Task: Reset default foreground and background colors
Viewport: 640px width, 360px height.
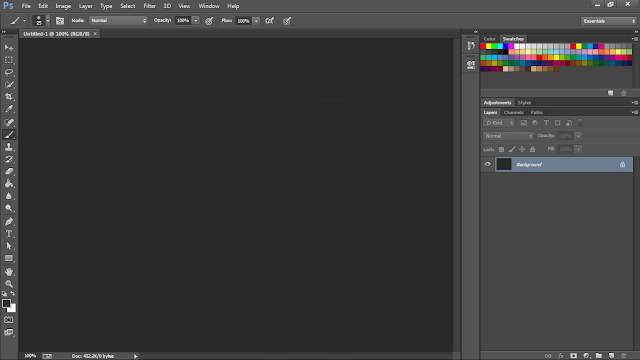Action: point(4,293)
